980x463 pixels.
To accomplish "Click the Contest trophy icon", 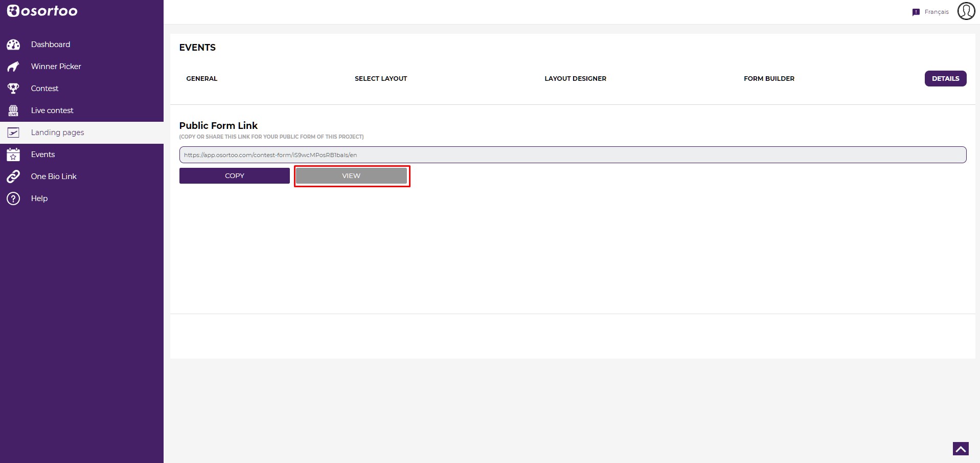I will [13, 89].
